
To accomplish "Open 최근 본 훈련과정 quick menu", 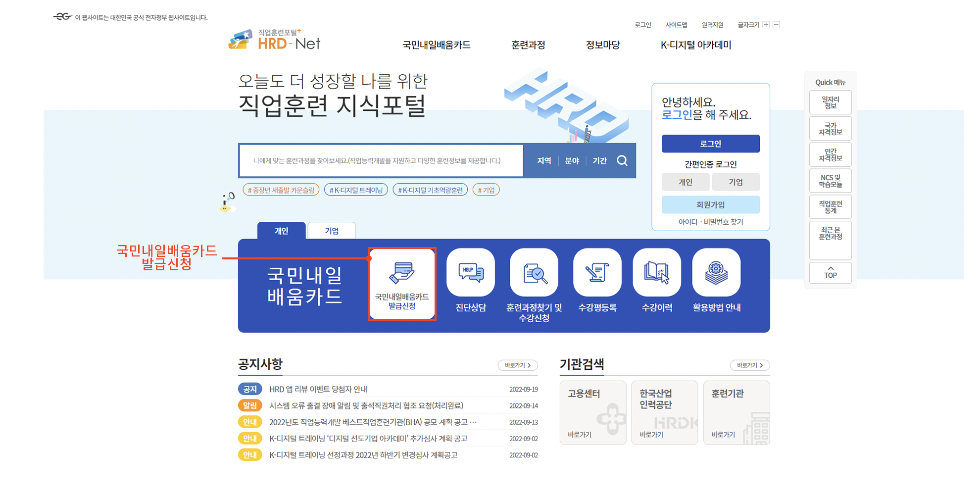I will 831,241.
